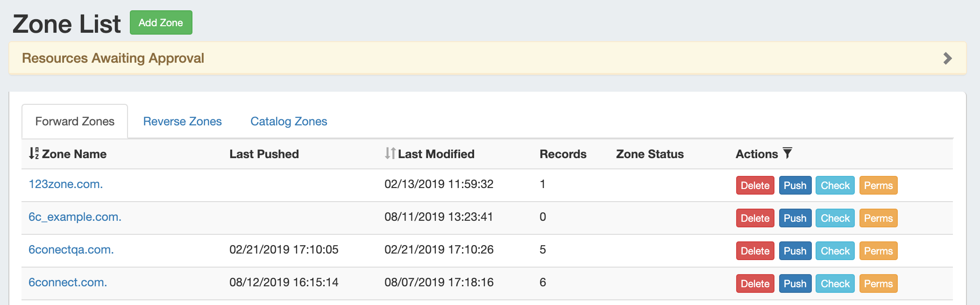Push the 6connect.com. zone
Image resolution: width=980 pixels, height=305 pixels.
tap(795, 284)
